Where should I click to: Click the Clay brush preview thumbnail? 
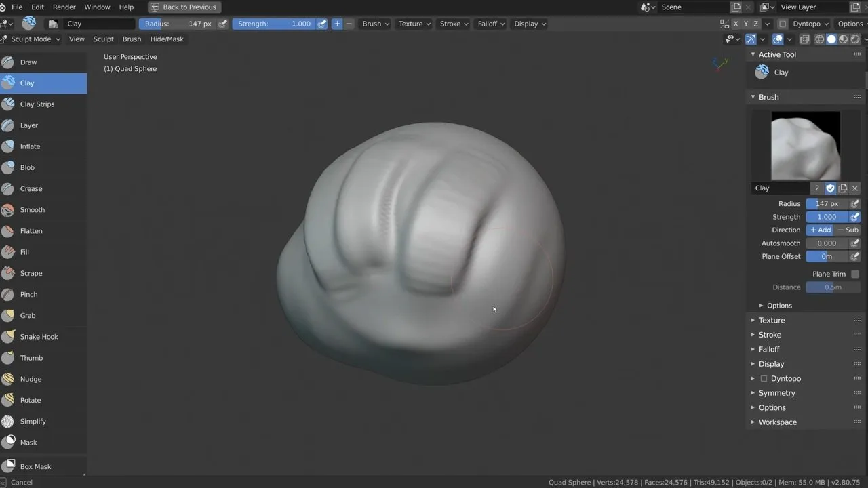806,146
